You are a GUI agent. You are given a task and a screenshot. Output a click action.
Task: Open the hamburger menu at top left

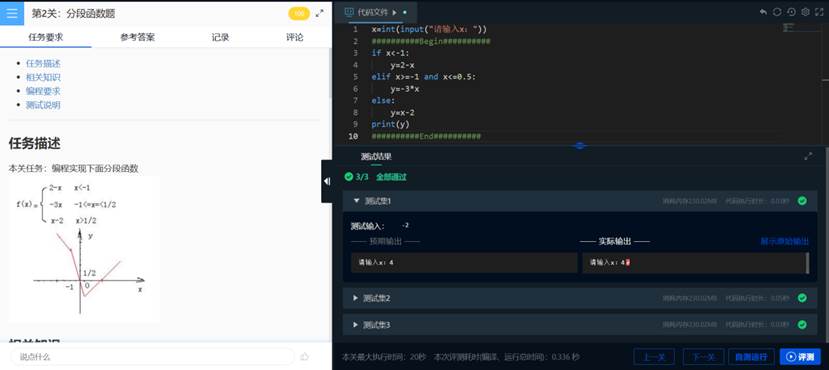tap(12, 13)
